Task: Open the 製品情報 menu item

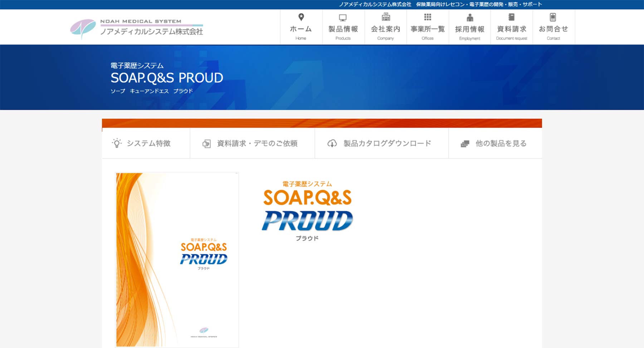Action: point(343,27)
